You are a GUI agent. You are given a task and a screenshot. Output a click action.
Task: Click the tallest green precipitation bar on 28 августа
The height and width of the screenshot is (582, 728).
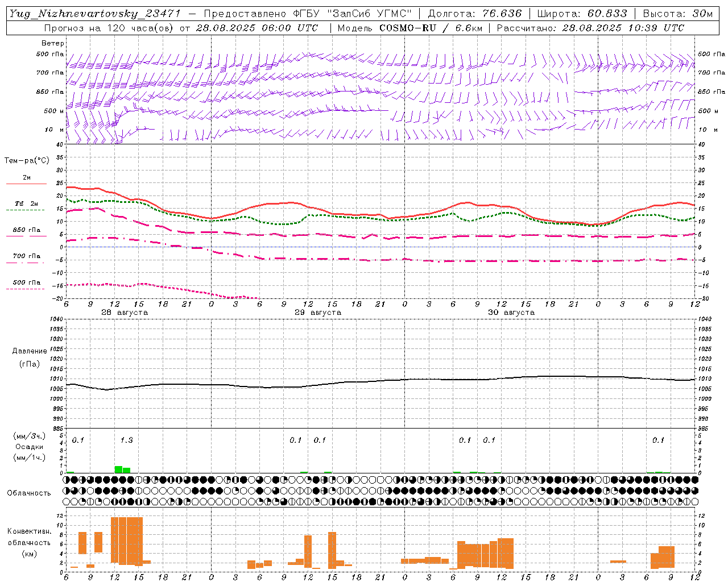118,469
